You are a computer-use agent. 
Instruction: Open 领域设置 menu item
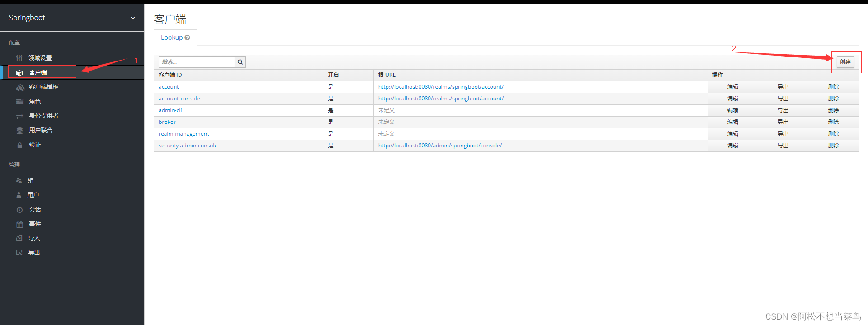(40, 58)
